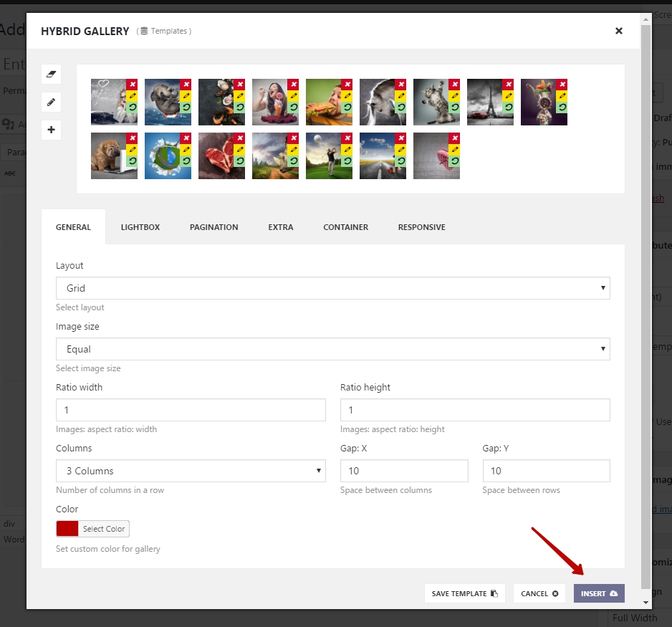Viewport: 672px width, 627px height.
Task: Select the puppy with laptop thumbnail
Action: coord(114,155)
